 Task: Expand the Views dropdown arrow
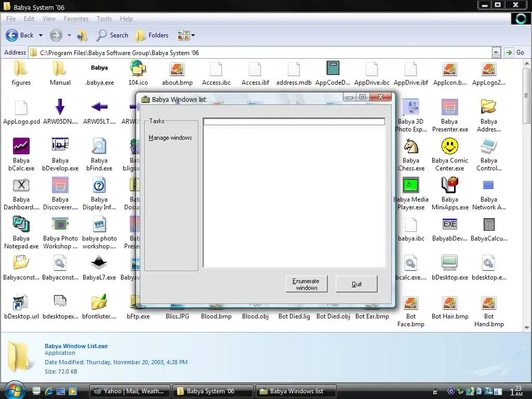(193, 35)
